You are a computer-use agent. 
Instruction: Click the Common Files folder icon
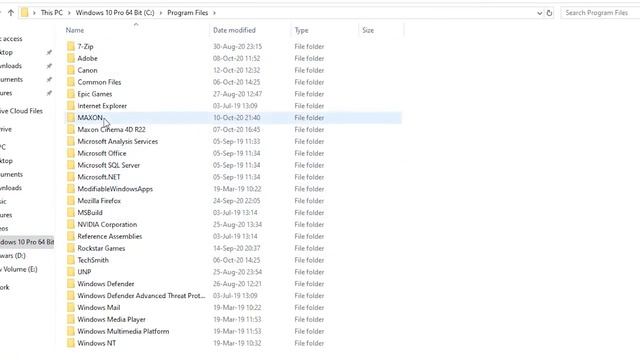pos(71,82)
